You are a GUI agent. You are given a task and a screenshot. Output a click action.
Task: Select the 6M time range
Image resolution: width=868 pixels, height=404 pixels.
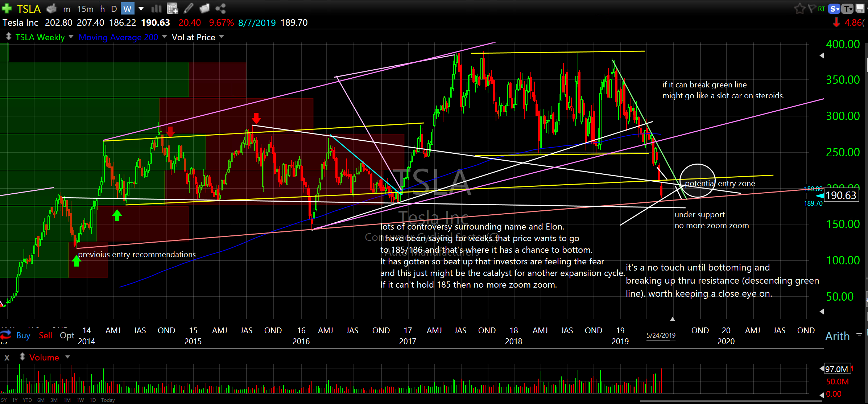pos(41,400)
